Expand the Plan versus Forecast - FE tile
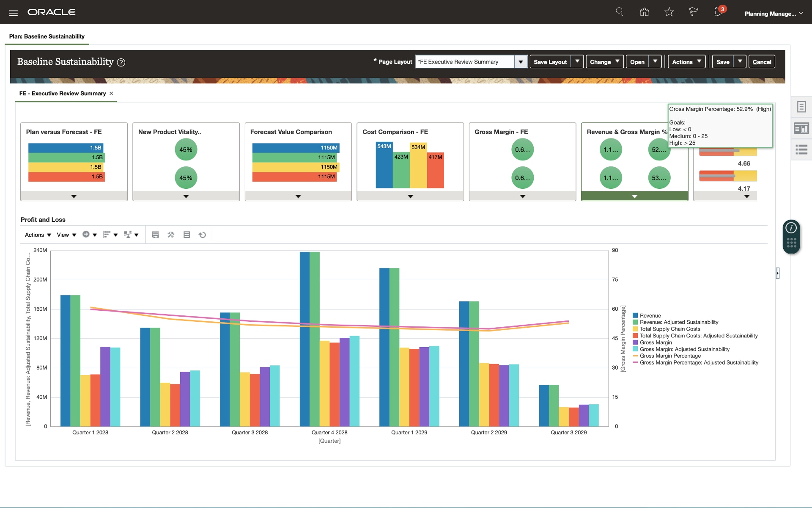The image size is (812, 508). click(74, 196)
